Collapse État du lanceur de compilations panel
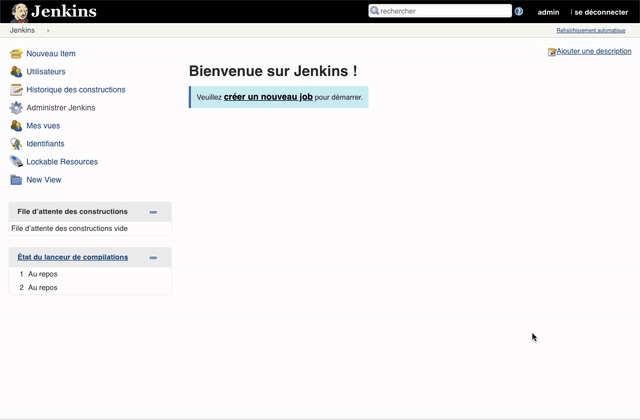Viewport: 640px width, 420px height. (x=153, y=258)
